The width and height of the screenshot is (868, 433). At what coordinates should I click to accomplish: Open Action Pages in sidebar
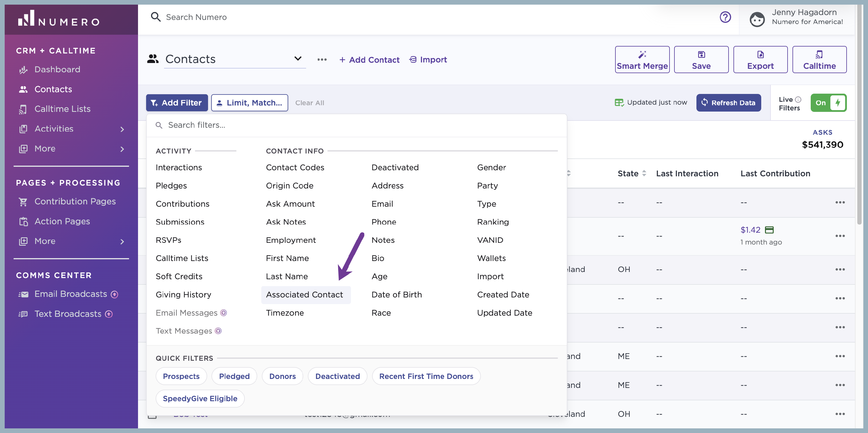tap(62, 221)
